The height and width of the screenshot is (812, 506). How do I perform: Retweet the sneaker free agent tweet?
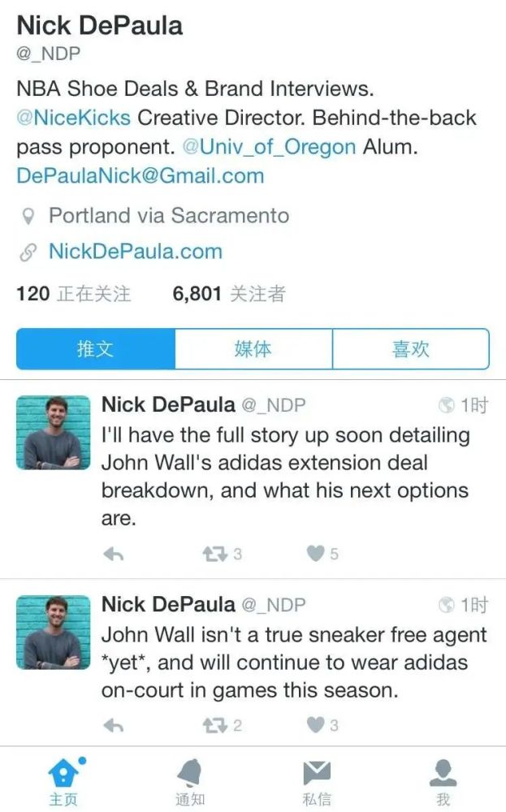pos(215,725)
